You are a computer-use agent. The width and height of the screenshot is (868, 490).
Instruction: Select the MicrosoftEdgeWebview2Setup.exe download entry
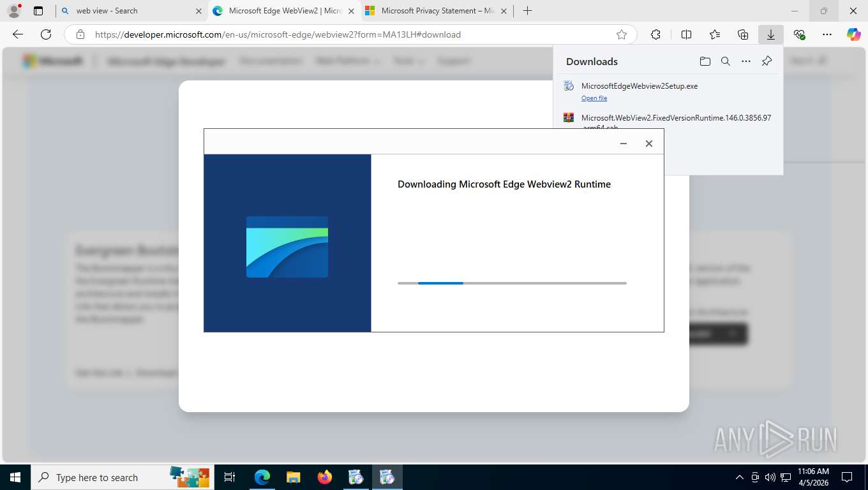click(x=668, y=91)
